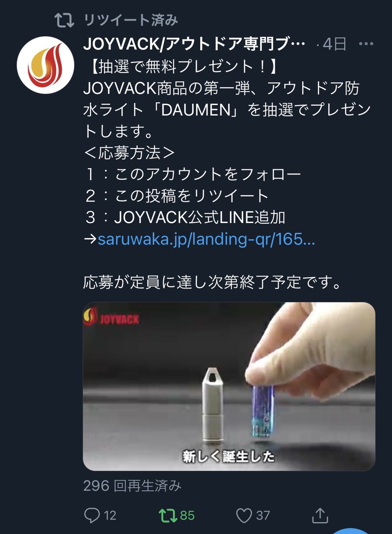Click the like count 37
Screen dimensions: 392x534
[263, 515]
